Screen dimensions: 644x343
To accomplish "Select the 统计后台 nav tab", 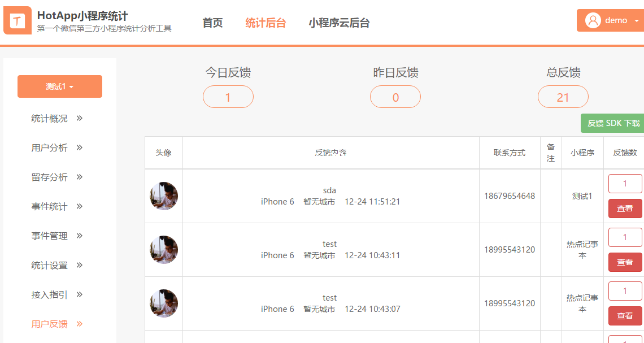I will [266, 23].
